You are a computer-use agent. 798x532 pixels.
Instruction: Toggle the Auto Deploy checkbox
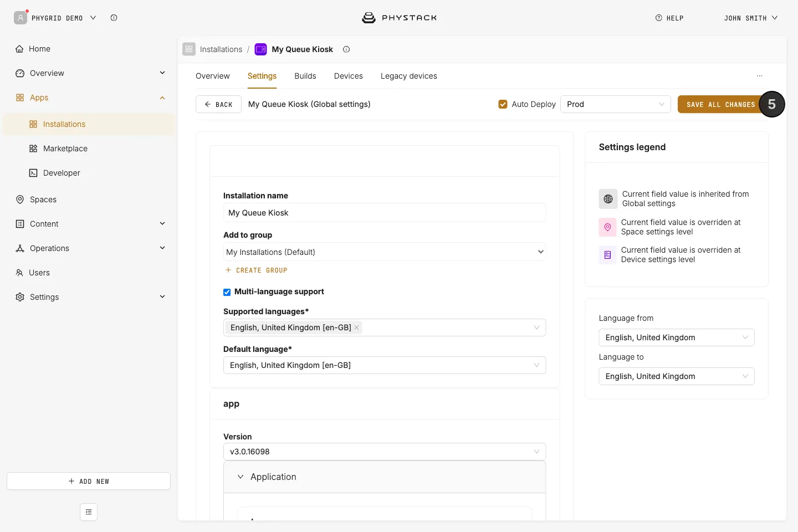503,104
